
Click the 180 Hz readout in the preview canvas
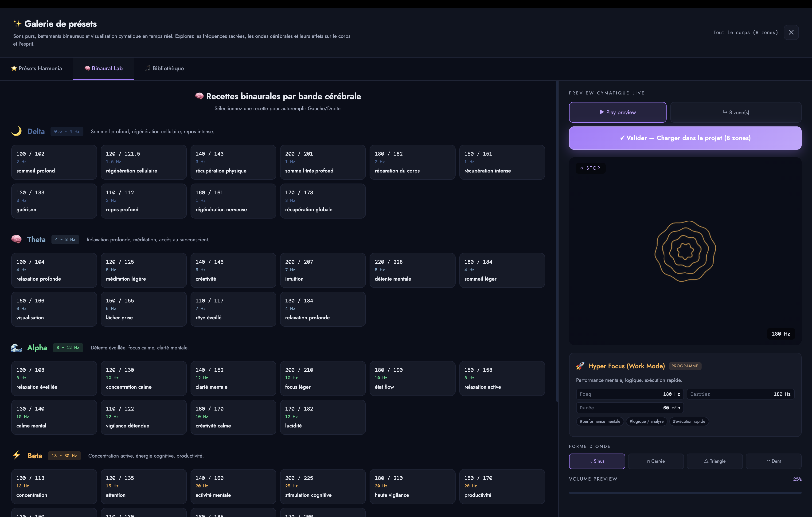click(x=781, y=334)
